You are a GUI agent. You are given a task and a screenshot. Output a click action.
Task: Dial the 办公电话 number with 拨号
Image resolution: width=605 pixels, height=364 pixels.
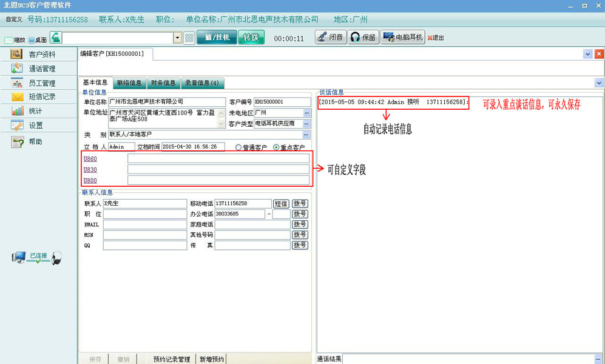click(300, 214)
